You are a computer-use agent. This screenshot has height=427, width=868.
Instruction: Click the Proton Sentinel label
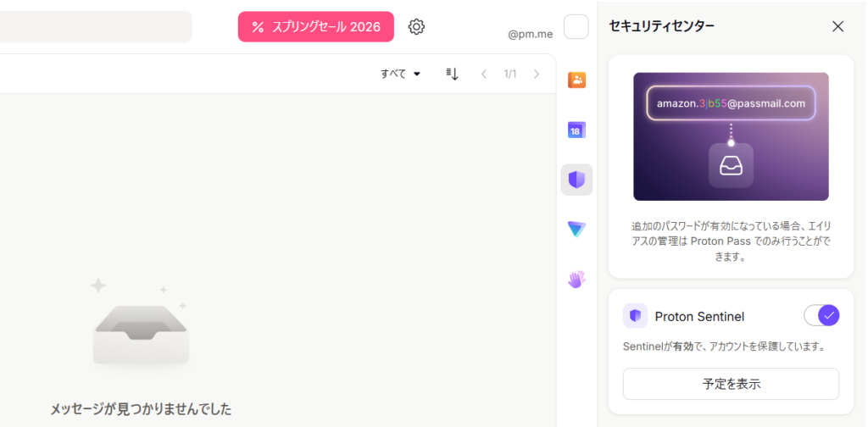pyautogui.click(x=699, y=316)
